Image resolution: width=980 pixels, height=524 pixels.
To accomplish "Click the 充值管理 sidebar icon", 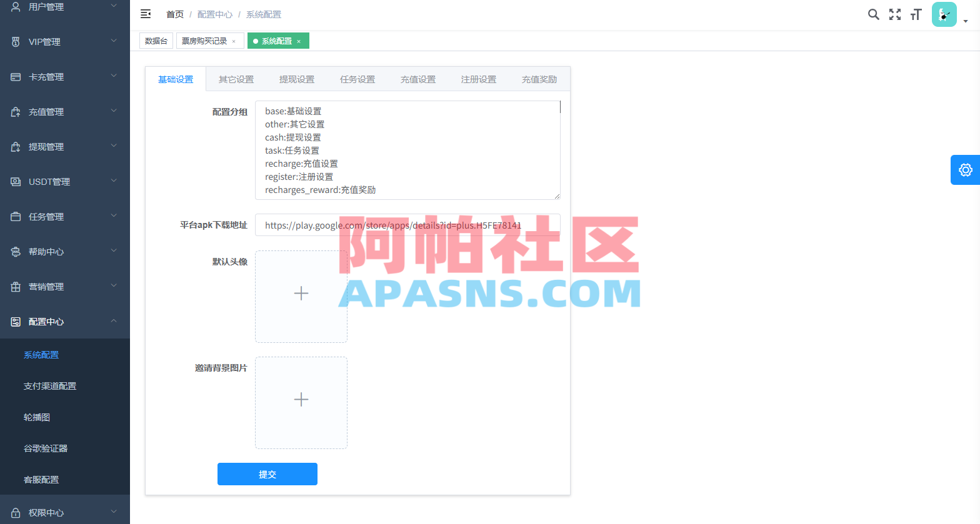I will 16,112.
